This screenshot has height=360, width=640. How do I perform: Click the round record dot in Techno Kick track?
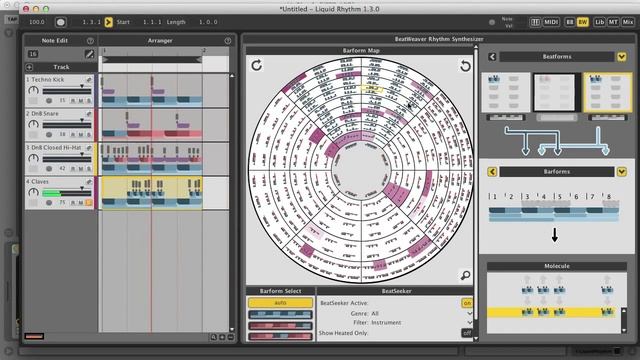(49, 100)
